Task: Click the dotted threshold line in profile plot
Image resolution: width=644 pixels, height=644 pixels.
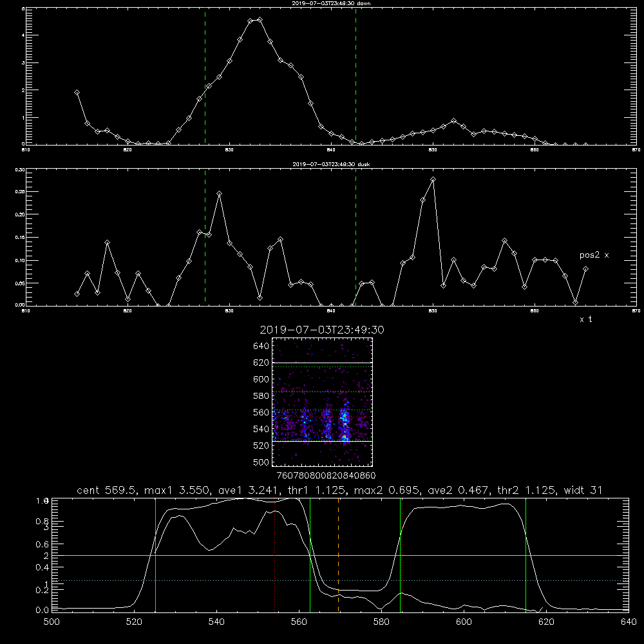Action: pos(340,581)
